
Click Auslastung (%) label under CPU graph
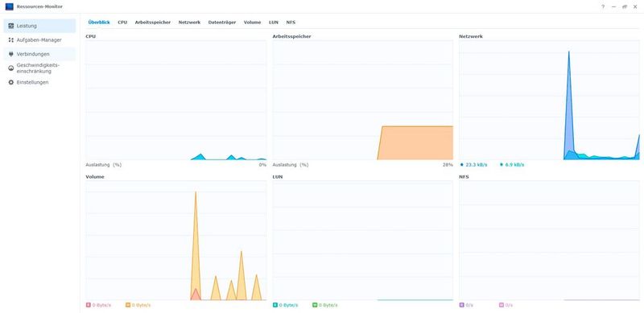(x=104, y=165)
